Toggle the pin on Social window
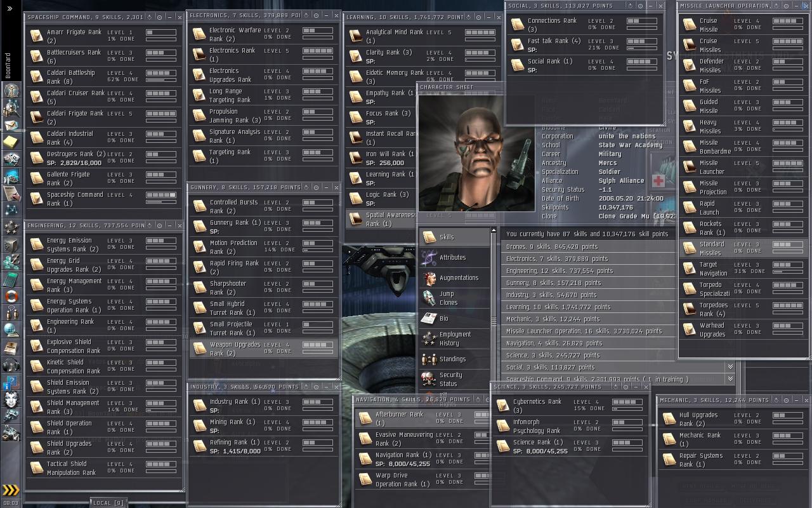Screen dimensions: 812x508 [x=641, y=6]
